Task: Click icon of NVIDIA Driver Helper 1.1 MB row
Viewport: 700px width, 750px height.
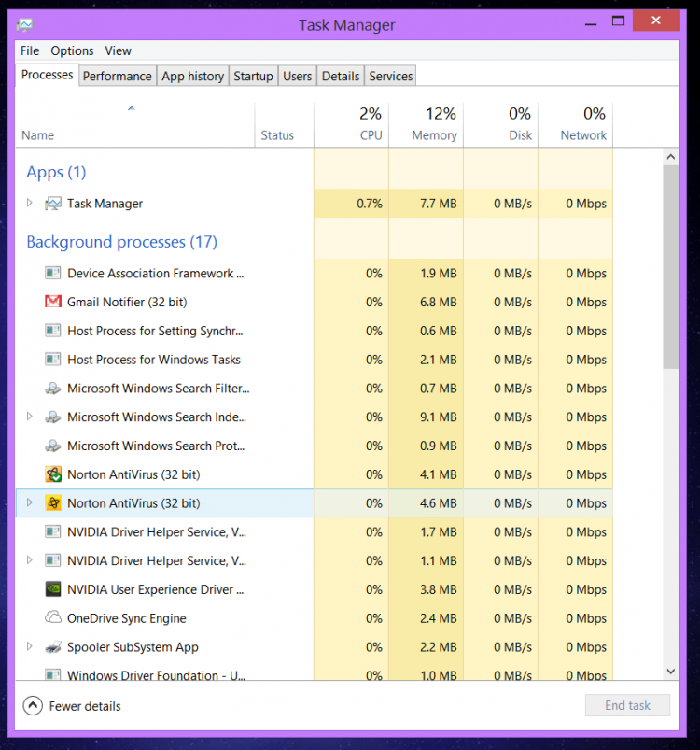Action: (53, 560)
